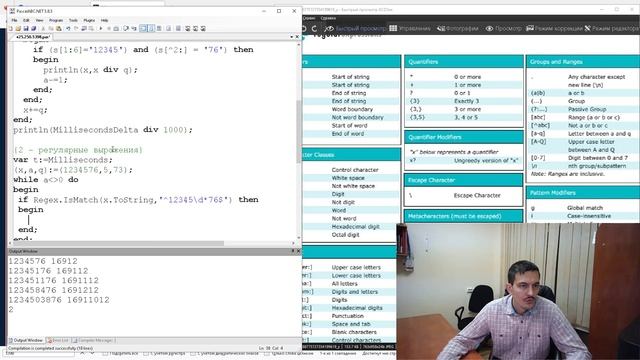Click the Undo arrow icon
This screenshot has width=640, height=360.
68,29
